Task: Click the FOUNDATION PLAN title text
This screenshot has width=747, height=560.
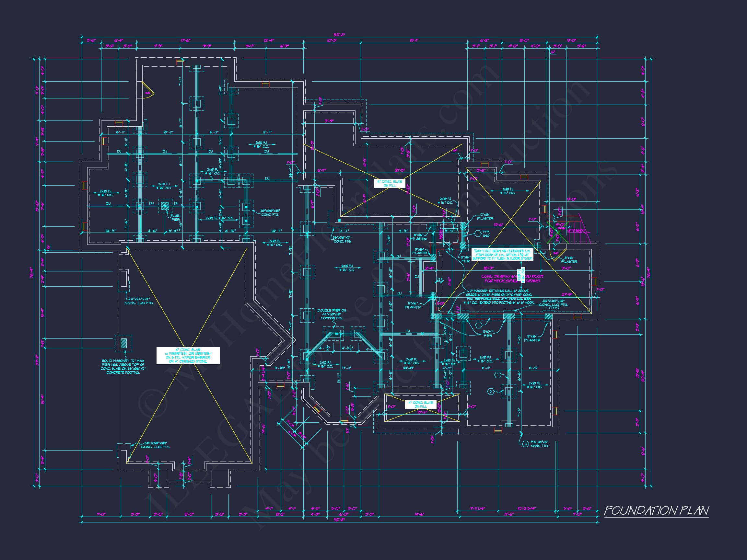Action: (x=656, y=510)
